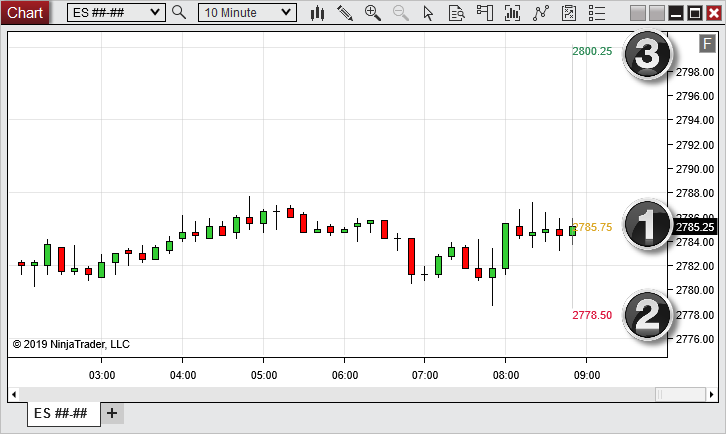Image resolution: width=726 pixels, height=434 pixels.
Task: Select the drawing tools pencil icon
Action: 345,13
